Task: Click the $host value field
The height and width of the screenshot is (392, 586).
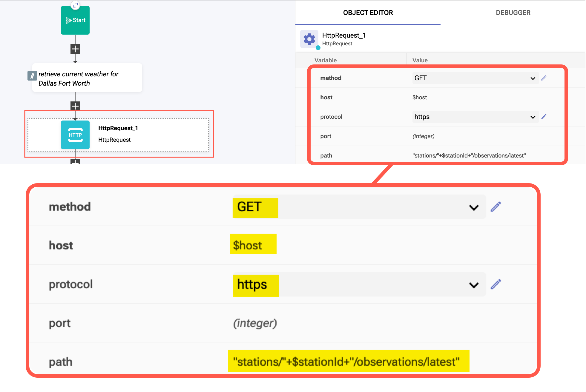Action: pyautogui.click(x=420, y=97)
